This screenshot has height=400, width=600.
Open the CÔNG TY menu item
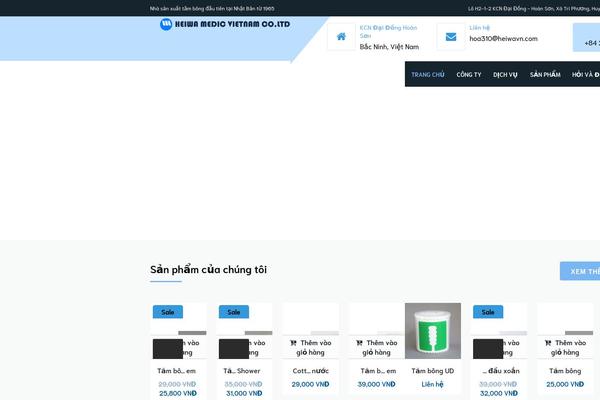coord(469,75)
